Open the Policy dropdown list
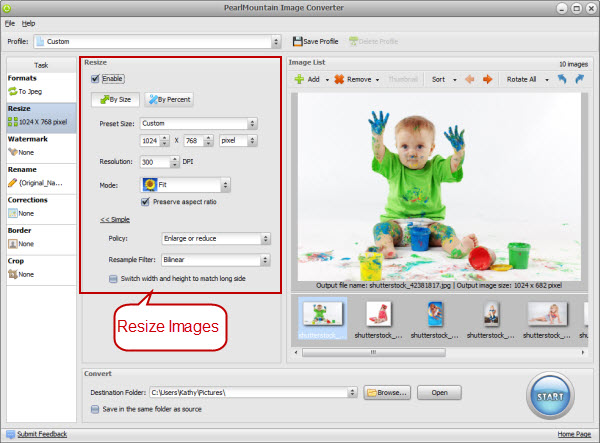 (x=215, y=239)
